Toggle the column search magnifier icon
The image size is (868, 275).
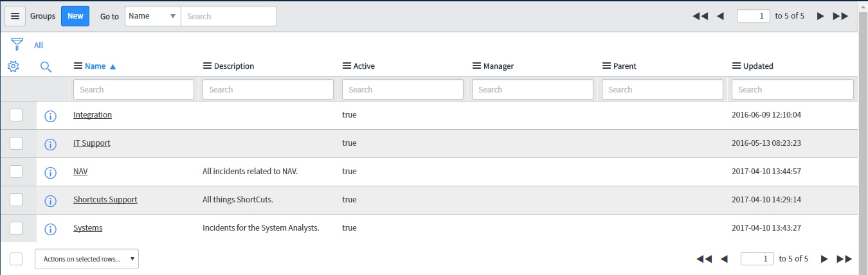[46, 66]
